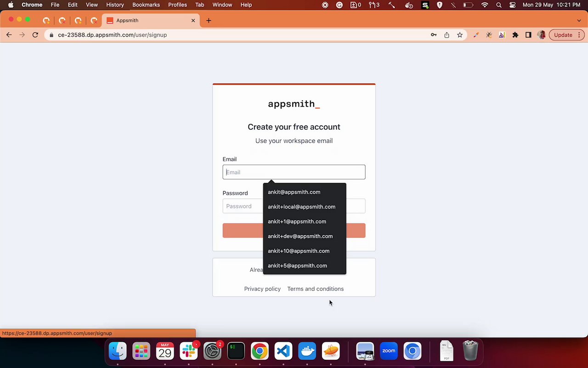
Task: Open Google Chrome from the dock
Action: coord(260,351)
